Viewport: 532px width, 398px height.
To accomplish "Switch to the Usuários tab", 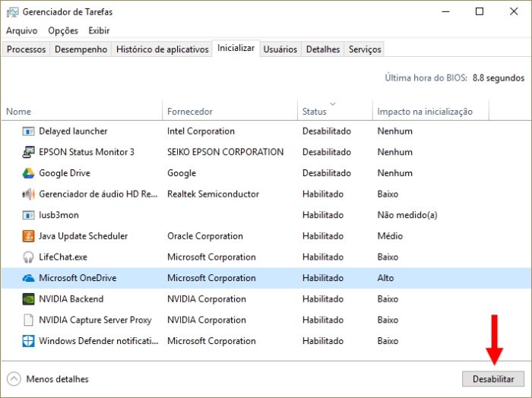I will 280,49.
